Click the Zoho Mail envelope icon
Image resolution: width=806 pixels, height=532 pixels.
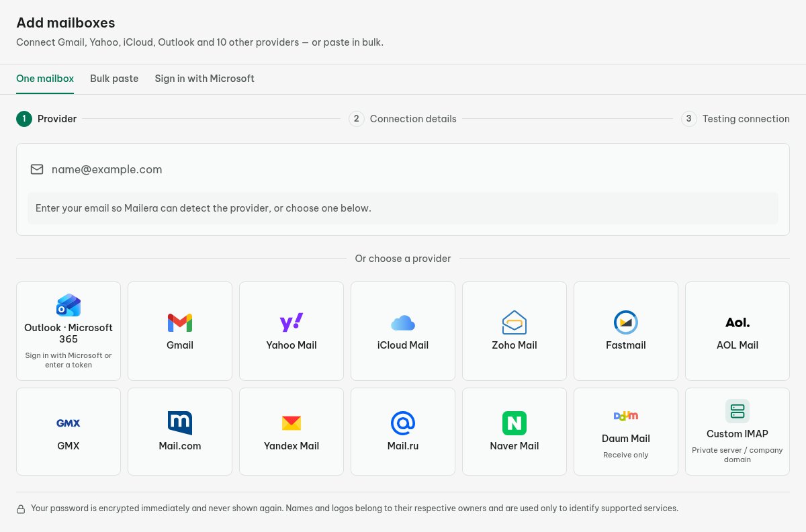(x=514, y=322)
